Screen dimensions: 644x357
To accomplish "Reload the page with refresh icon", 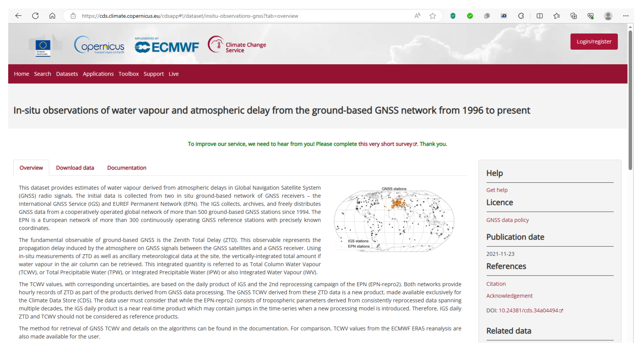I will point(35,16).
